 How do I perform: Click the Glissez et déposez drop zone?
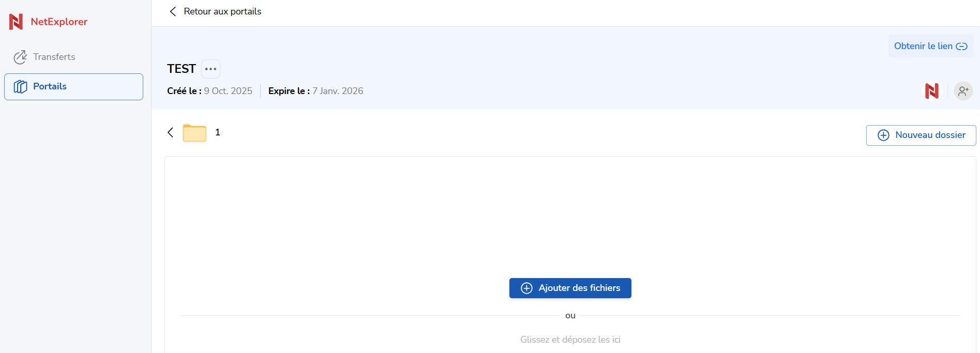[570, 340]
